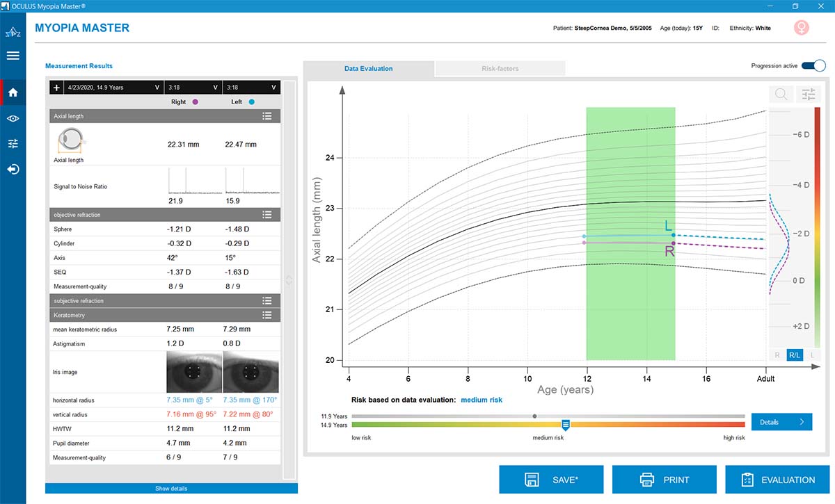
Task: Click the printer icon on PRINT
Action: click(647, 480)
